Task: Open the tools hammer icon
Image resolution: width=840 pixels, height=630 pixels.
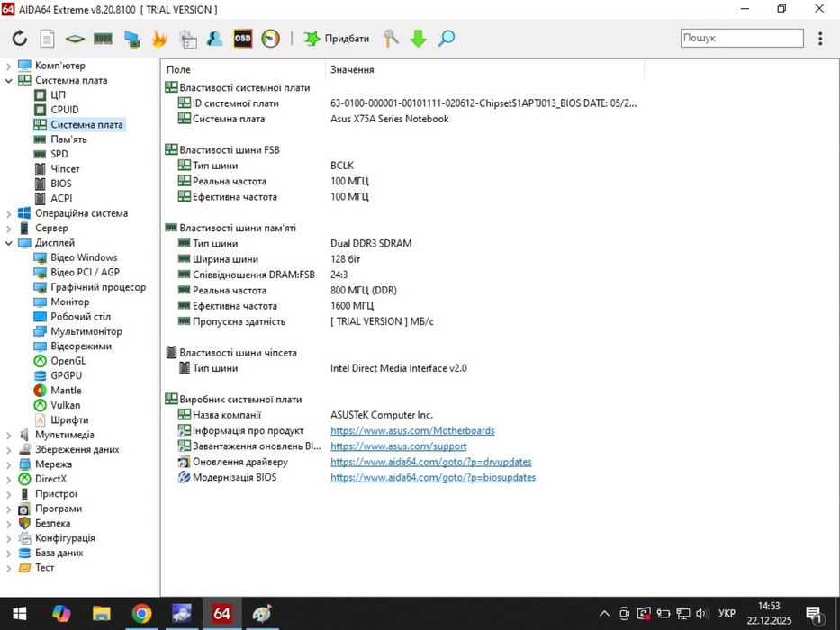Action: tap(391, 38)
